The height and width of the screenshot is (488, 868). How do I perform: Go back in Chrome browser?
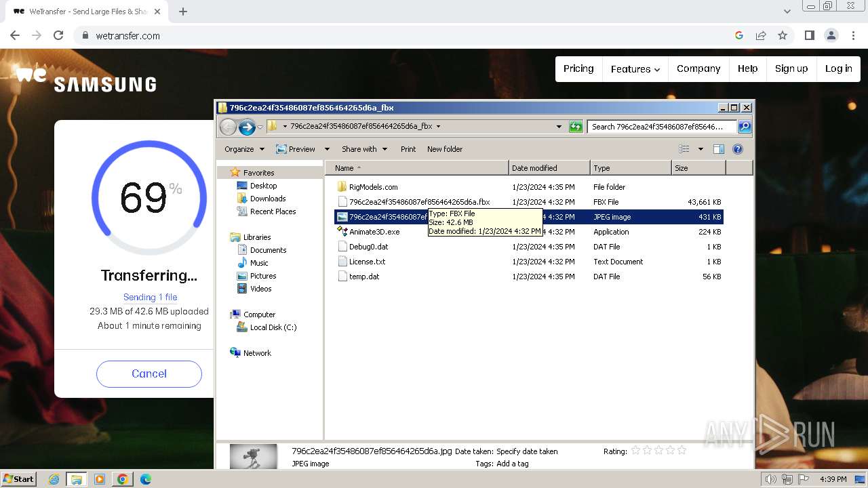click(x=15, y=35)
